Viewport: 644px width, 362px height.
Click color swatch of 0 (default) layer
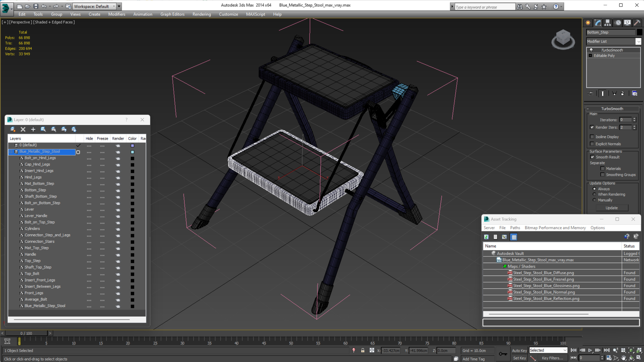point(133,145)
